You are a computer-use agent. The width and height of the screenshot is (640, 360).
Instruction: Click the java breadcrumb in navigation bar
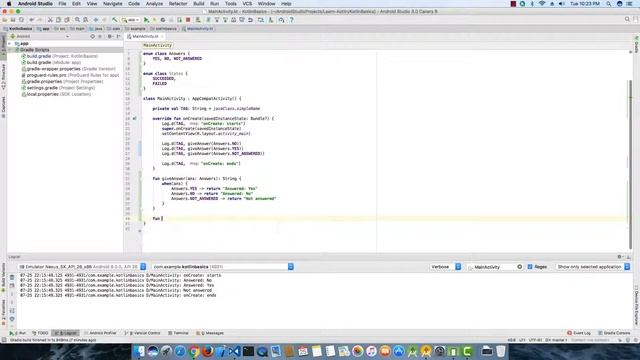[96, 29]
